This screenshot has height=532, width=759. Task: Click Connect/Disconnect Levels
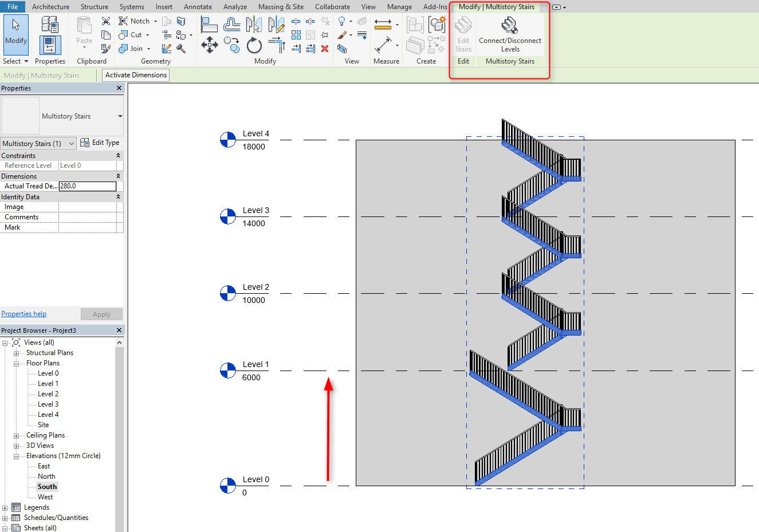pos(510,34)
